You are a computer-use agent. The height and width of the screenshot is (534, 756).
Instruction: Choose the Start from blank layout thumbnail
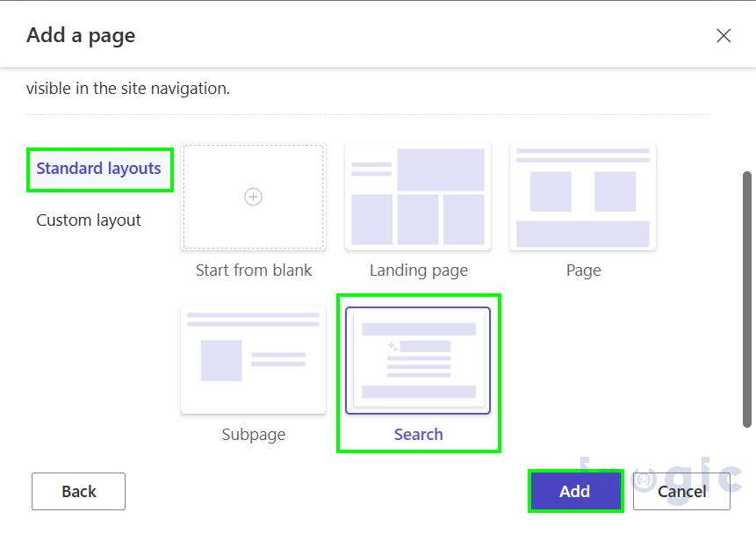pyautogui.click(x=253, y=197)
